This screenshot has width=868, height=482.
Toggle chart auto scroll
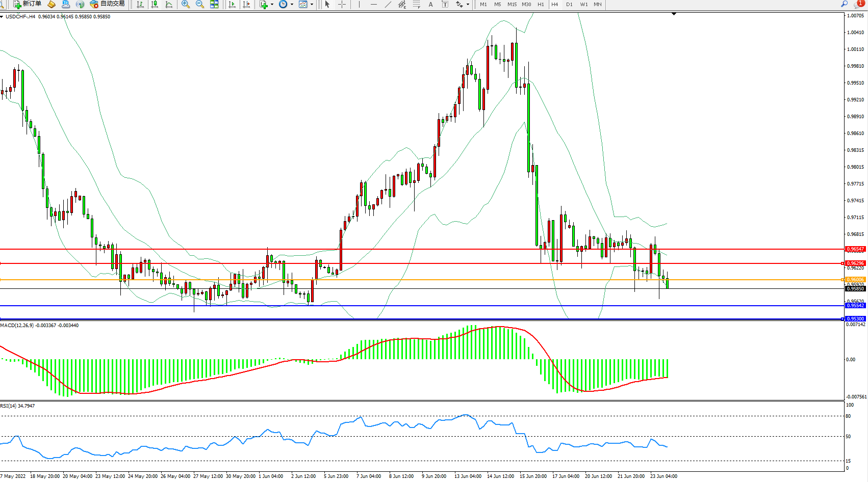pos(232,4)
